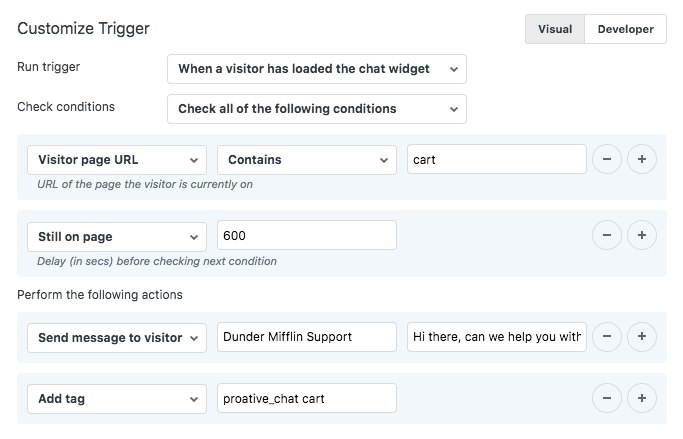
Task: Remove the Still on page condition
Action: pyautogui.click(x=607, y=236)
